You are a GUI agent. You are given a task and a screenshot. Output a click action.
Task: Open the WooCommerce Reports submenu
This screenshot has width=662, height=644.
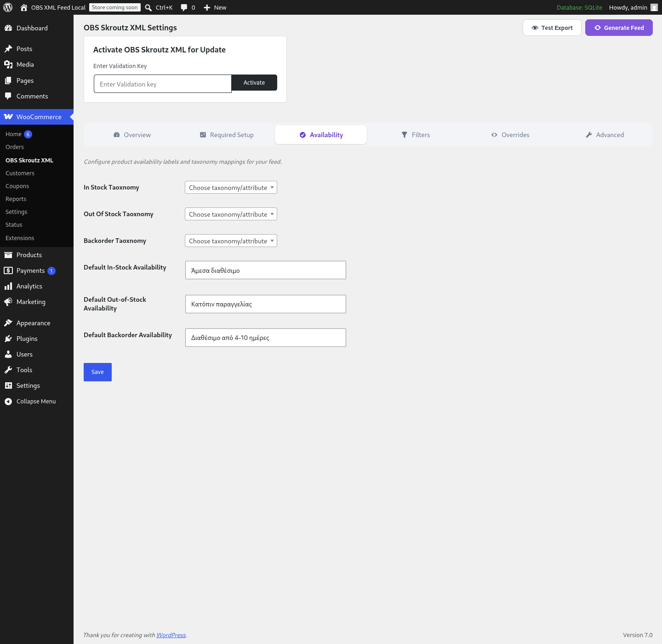tap(16, 199)
